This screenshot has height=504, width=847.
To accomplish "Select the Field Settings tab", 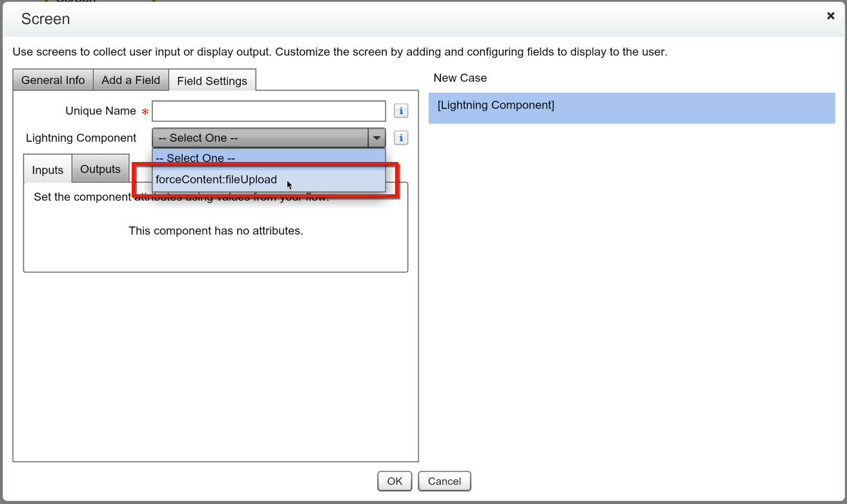I will coord(212,81).
